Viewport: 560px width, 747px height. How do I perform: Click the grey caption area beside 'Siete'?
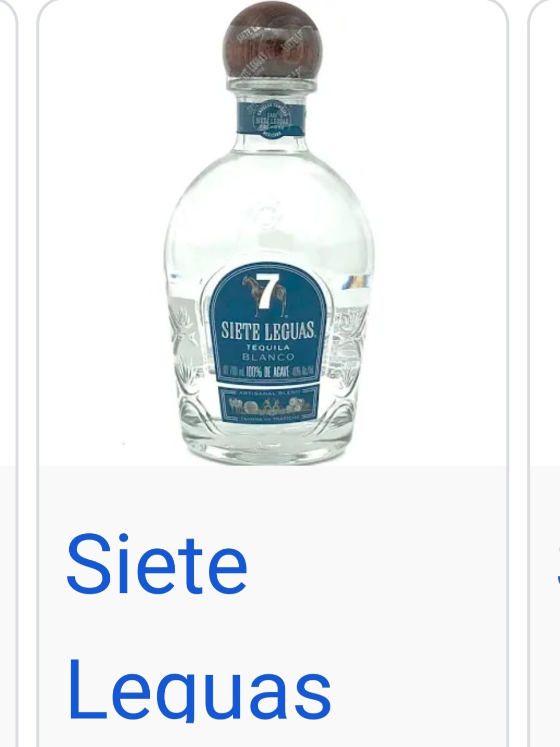click(374, 564)
